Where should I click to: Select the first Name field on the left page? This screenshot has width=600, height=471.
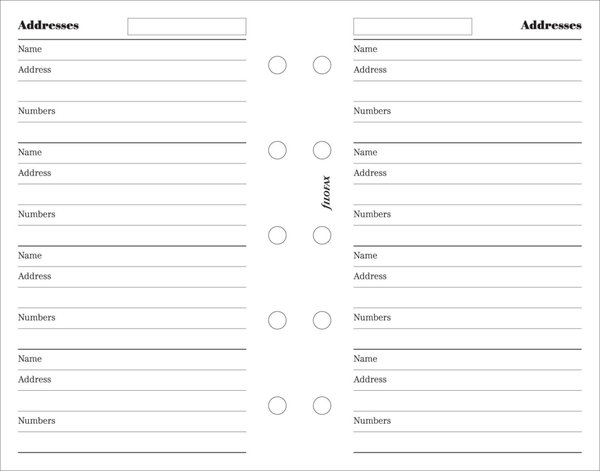click(130, 50)
